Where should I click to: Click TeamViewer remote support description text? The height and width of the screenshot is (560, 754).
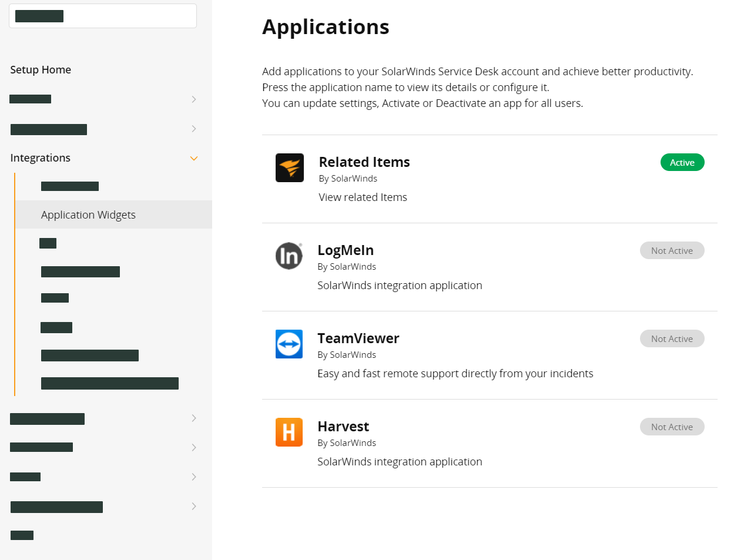point(455,373)
